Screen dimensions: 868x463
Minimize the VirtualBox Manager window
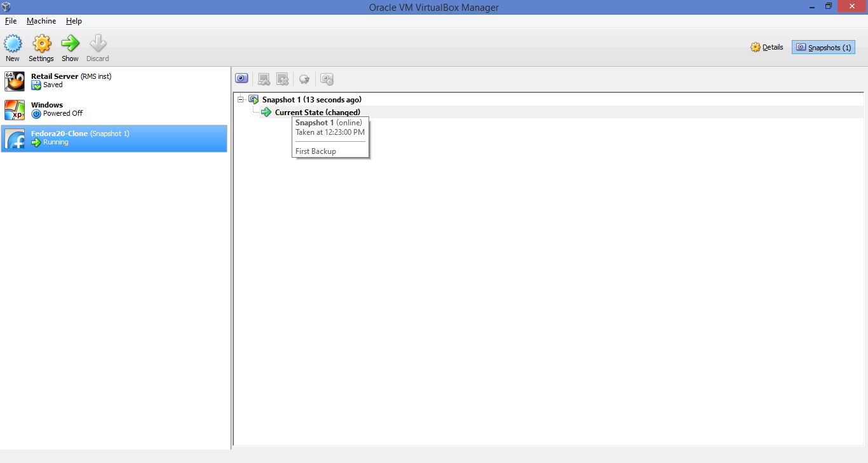813,6
